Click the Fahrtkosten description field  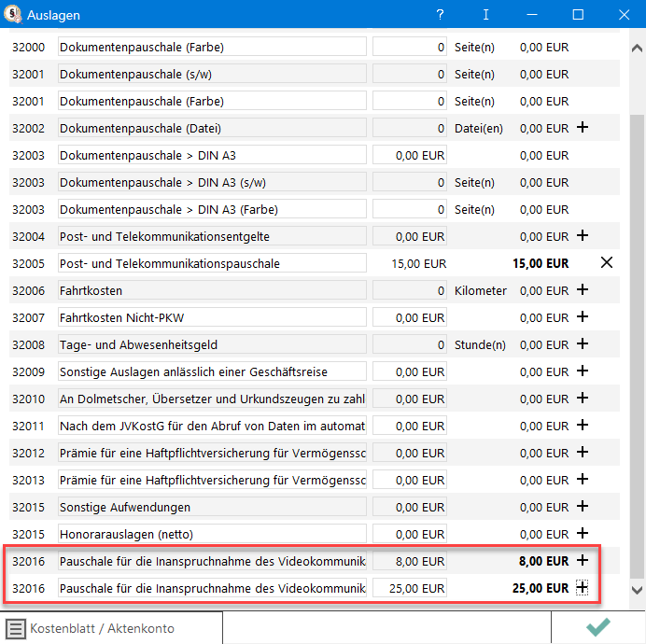tap(212, 290)
